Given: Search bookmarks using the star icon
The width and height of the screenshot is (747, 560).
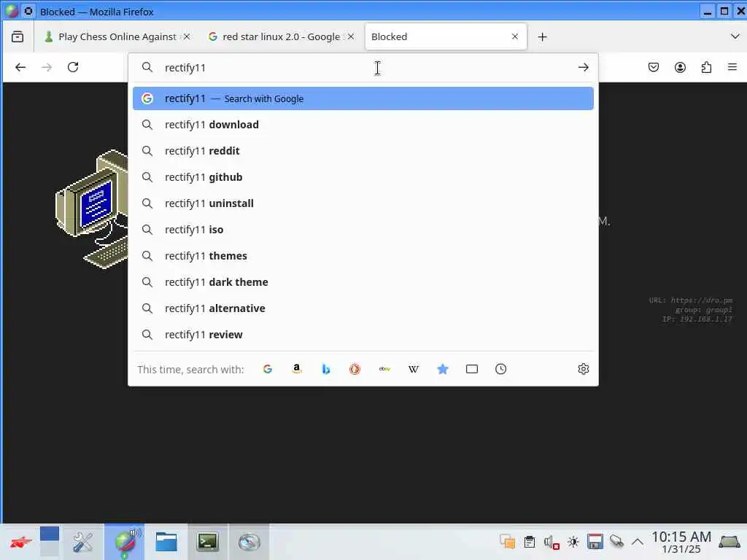Looking at the screenshot, I should (443, 369).
